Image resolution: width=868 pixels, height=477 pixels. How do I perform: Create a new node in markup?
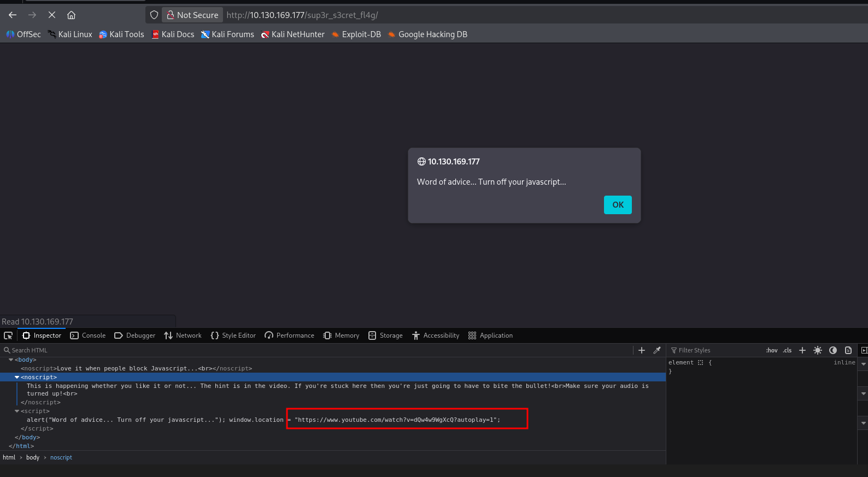pos(642,350)
